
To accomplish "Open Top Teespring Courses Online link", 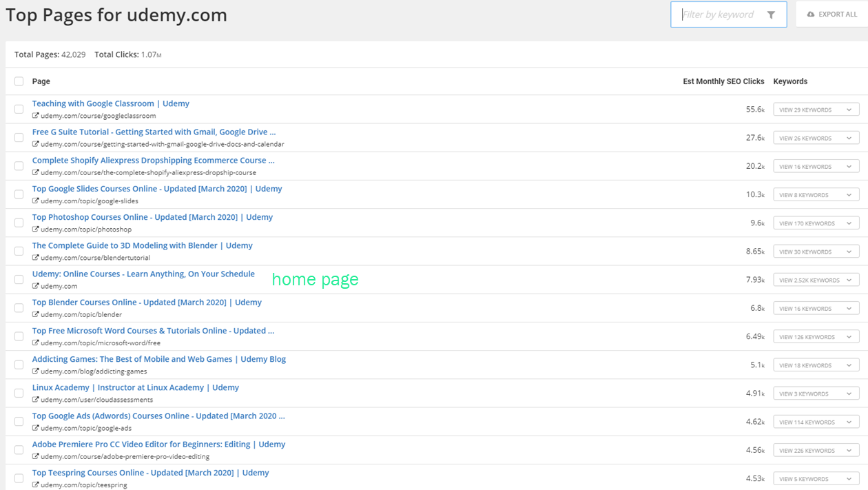I will pos(150,473).
